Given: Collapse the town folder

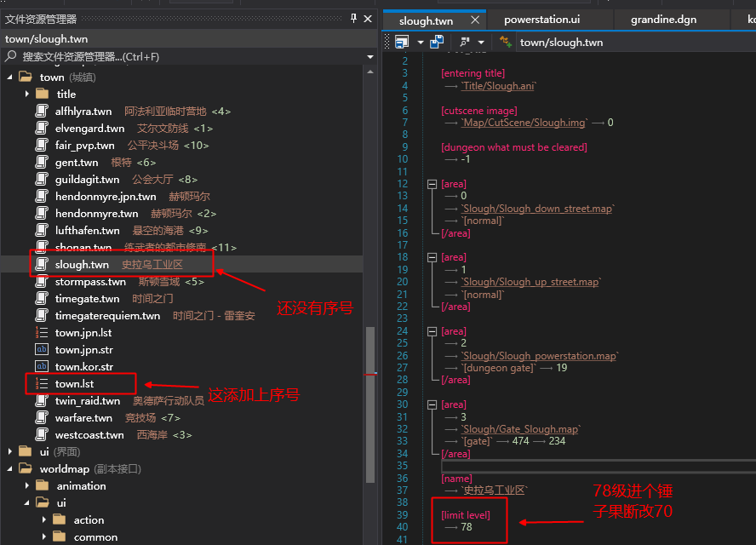Looking at the screenshot, I should click(x=9, y=77).
